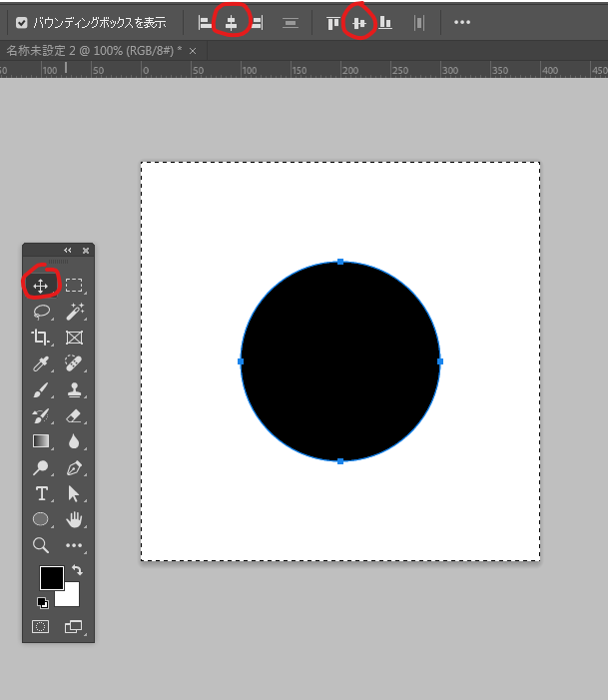This screenshot has height=700, width=608.
Task: Select the Move tool
Action: 41,286
